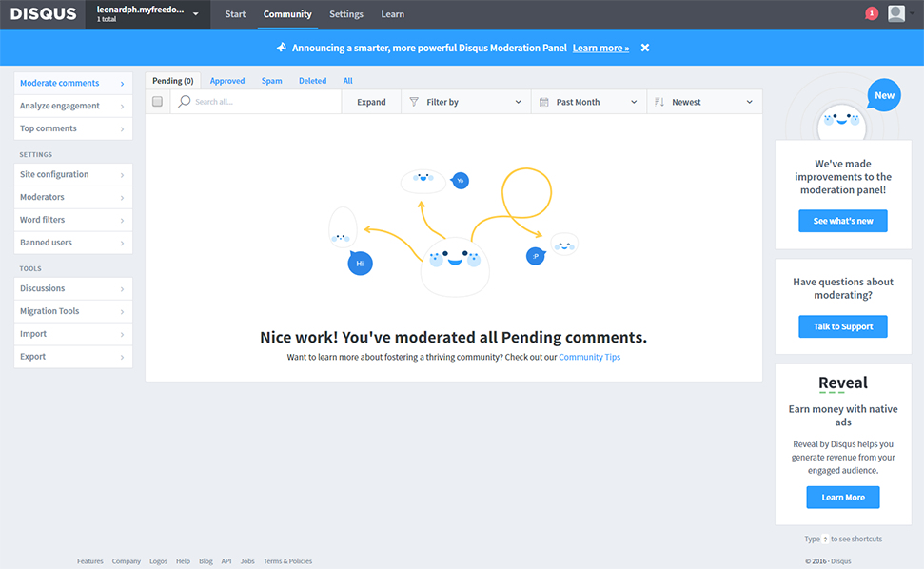
Task: Click the New speech bubble badge
Action: click(x=884, y=95)
